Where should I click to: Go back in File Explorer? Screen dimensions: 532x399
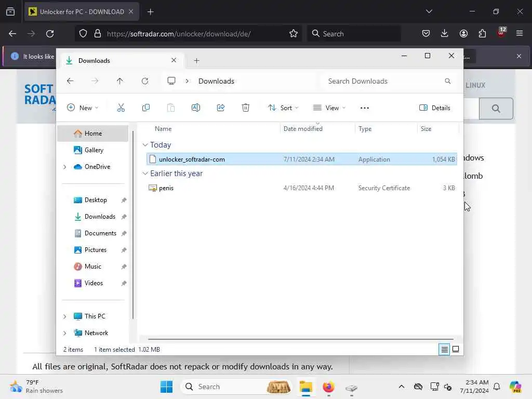tap(70, 81)
